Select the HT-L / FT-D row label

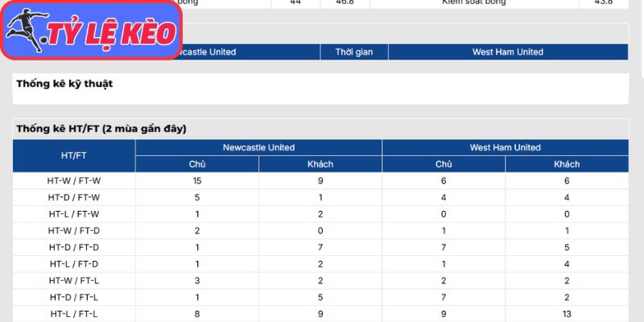tap(74, 264)
